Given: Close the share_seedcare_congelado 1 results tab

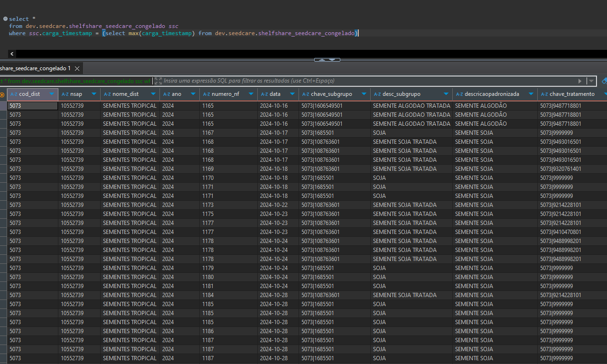Looking at the screenshot, I should pos(77,69).
